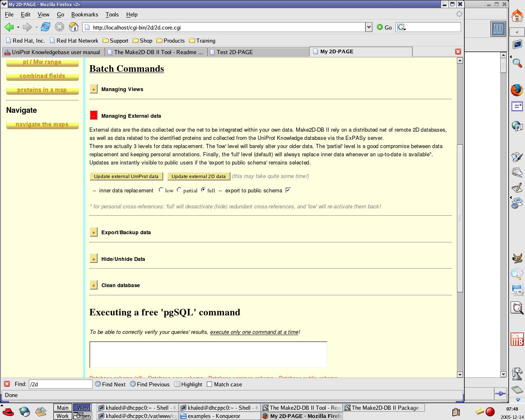Launch Firefox from the side panel
Image resolution: width=525 pixels, height=420 pixels.
pos(517,90)
